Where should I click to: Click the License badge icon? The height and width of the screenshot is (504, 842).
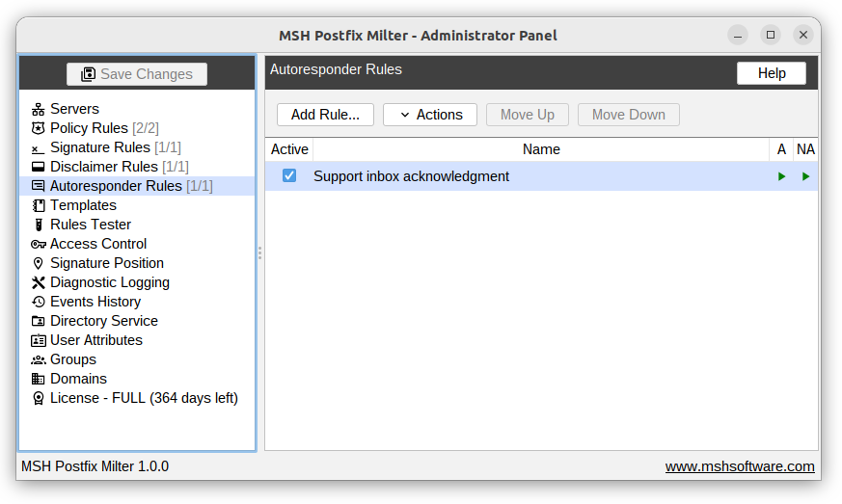(x=39, y=399)
